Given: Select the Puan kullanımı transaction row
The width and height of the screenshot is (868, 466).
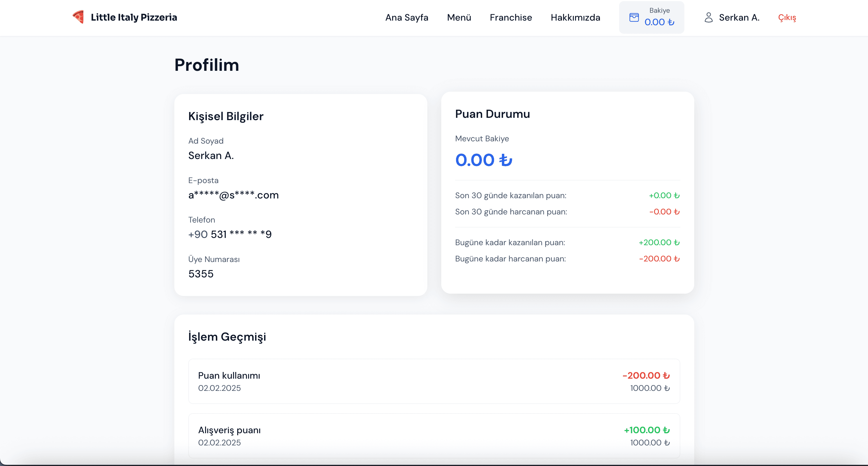Looking at the screenshot, I should [434, 381].
